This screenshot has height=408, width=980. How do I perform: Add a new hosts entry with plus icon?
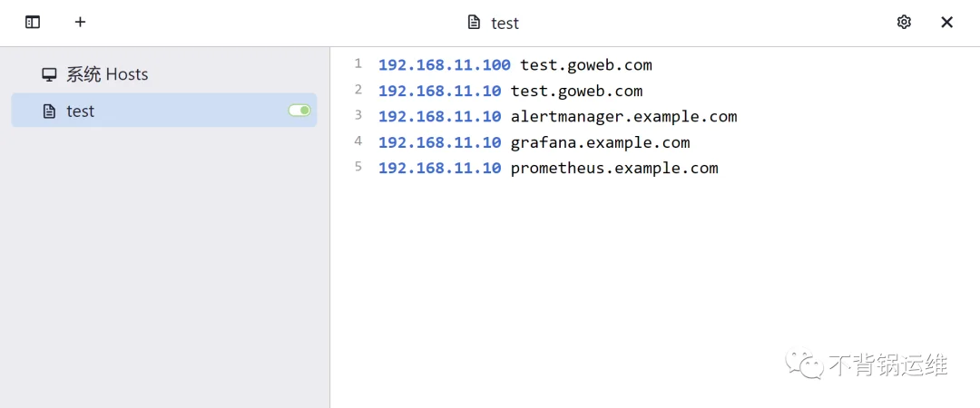(80, 22)
